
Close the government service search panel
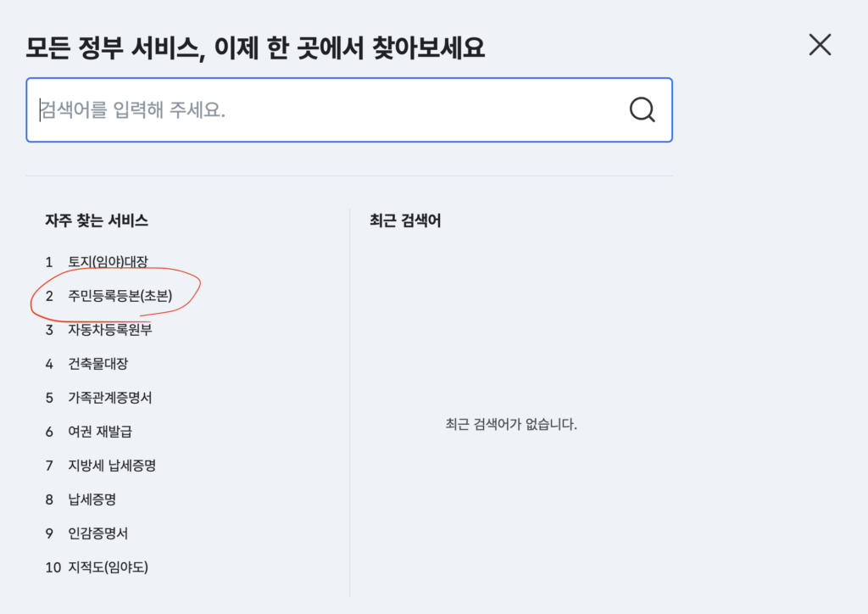820,44
